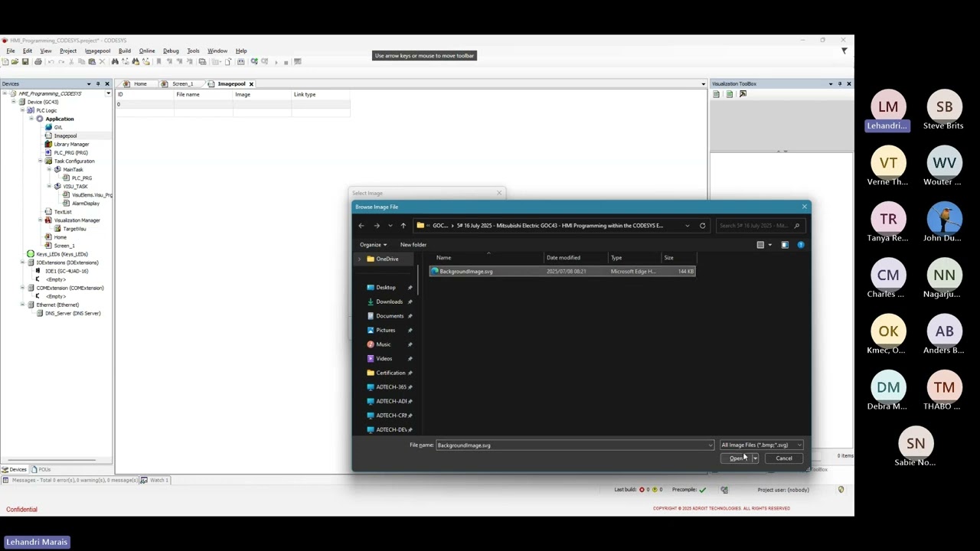980x551 pixels.
Task: Refresh the folder view in dialog
Action: 702,226
